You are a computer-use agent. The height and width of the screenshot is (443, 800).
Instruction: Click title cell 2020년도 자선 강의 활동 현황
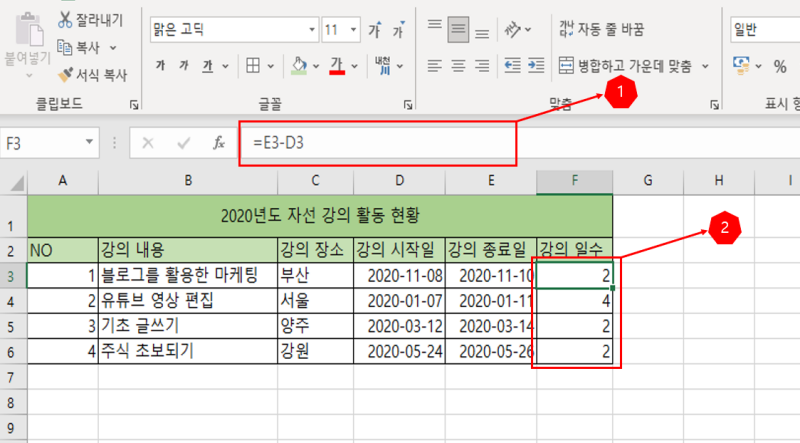click(320, 215)
